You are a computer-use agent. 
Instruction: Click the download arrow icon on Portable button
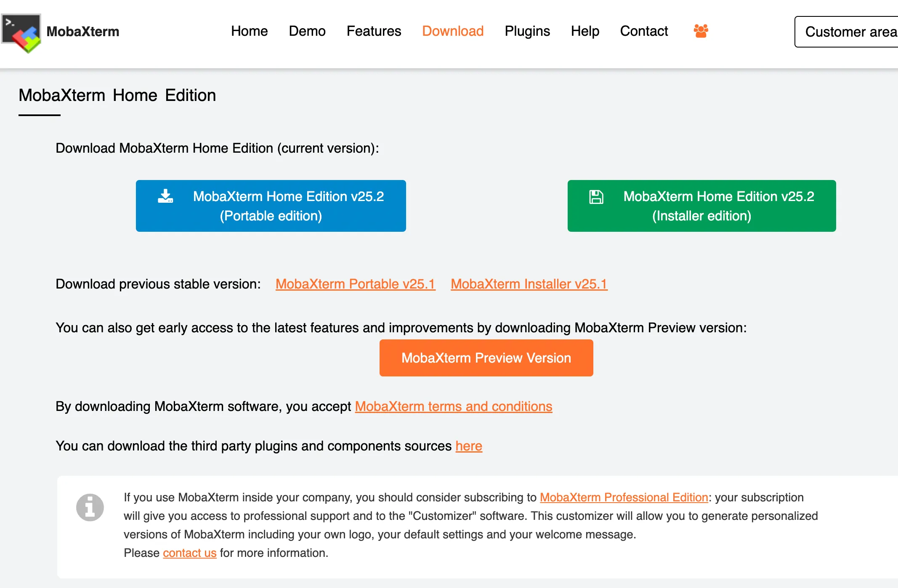coord(165,196)
